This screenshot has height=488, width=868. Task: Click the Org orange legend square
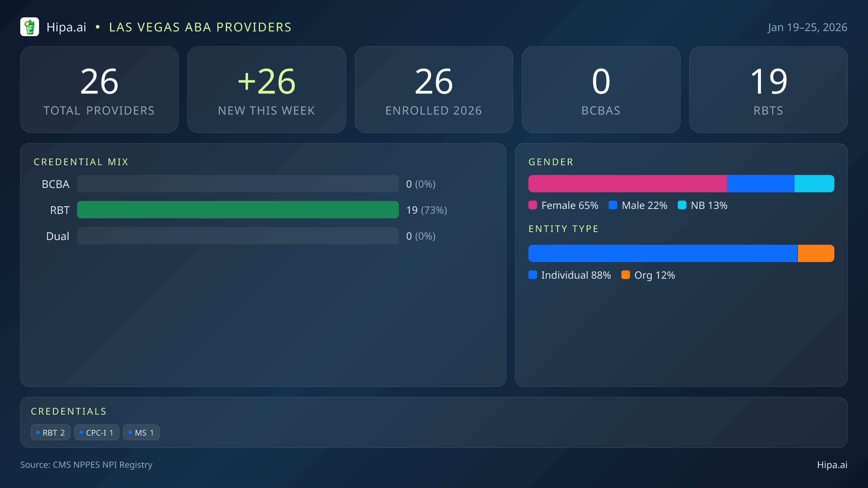tap(626, 275)
